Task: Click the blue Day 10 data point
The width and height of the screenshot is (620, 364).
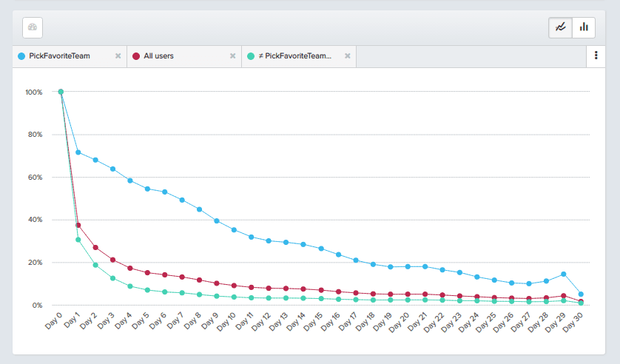Action: click(234, 230)
